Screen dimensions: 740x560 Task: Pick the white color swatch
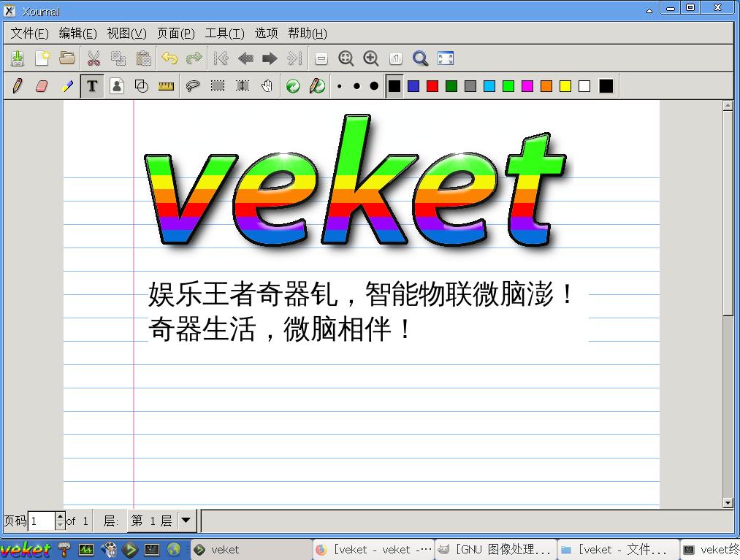[x=584, y=86]
